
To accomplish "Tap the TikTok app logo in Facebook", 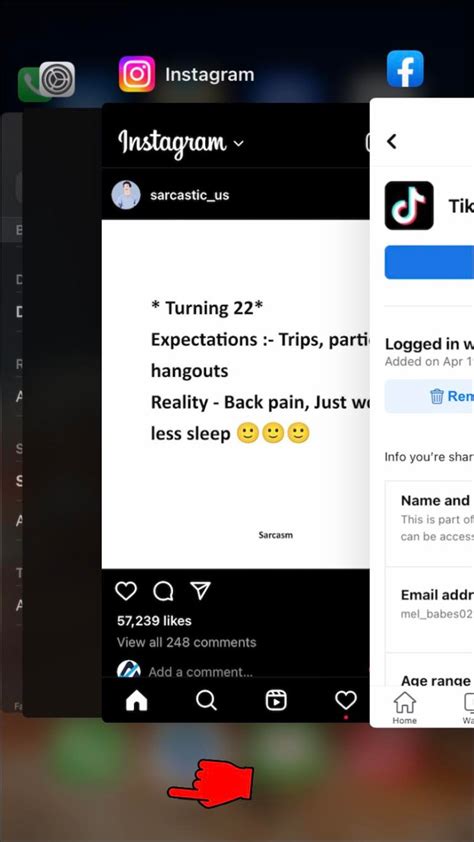I will 409,206.
